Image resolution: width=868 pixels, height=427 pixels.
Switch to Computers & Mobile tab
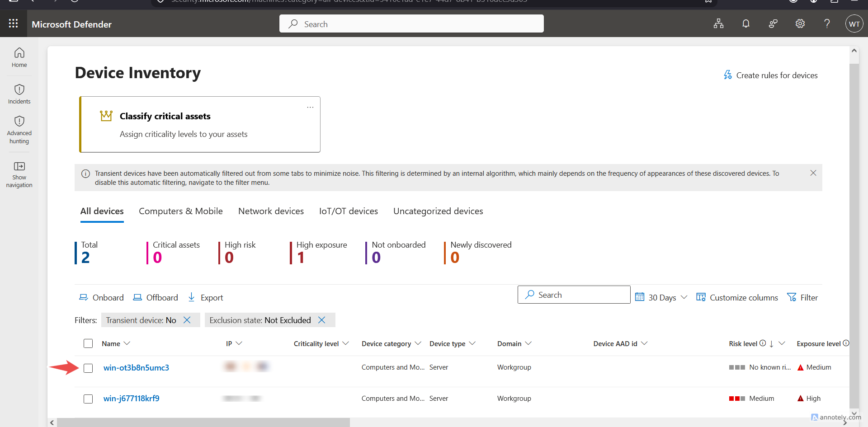tap(181, 211)
